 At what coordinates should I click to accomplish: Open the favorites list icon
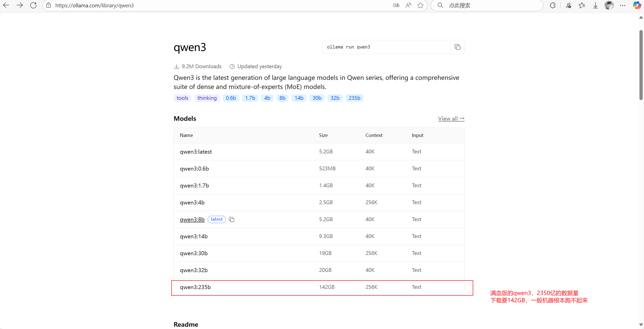click(582, 5)
